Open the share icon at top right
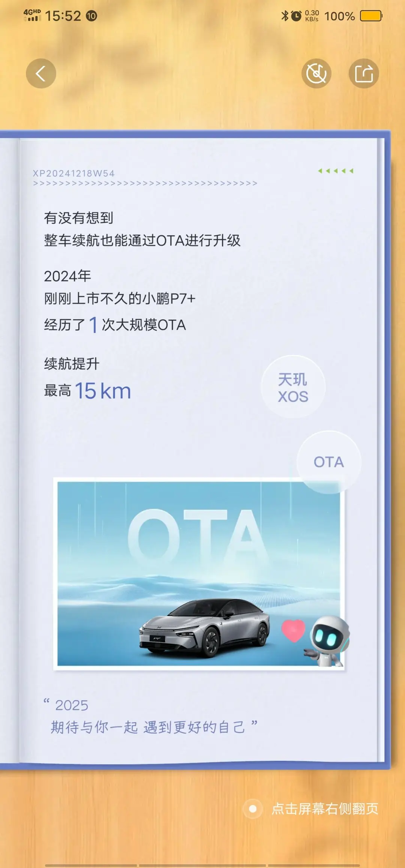 pos(364,73)
